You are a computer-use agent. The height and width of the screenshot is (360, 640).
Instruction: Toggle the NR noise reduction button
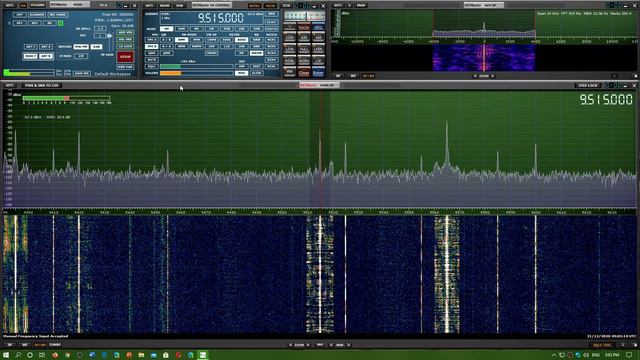[x=242, y=53]
